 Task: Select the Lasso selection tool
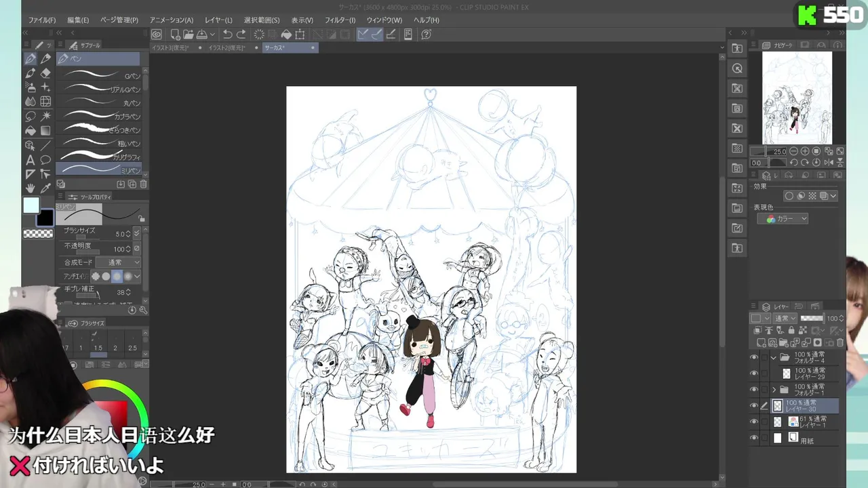pos(31,116)
